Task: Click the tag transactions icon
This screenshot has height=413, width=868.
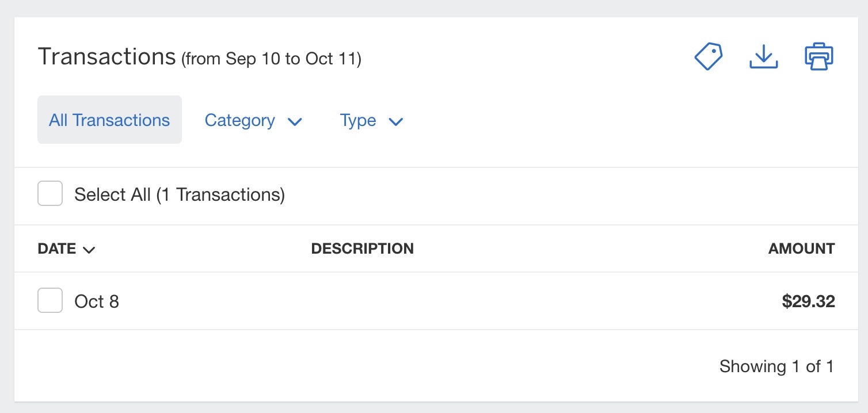Action: point(709,56)
